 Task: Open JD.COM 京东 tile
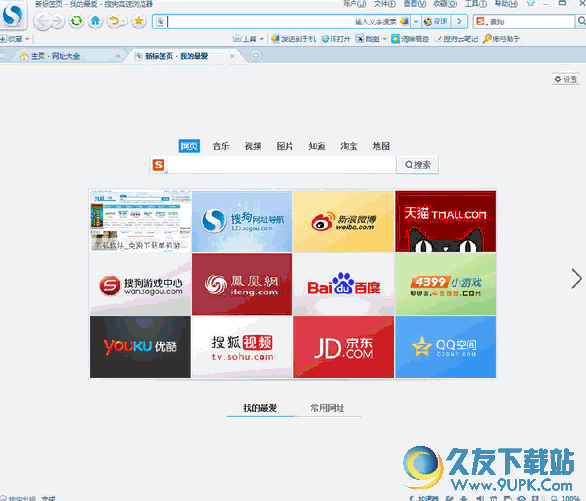pyautogui.click(x=343, y=347)
